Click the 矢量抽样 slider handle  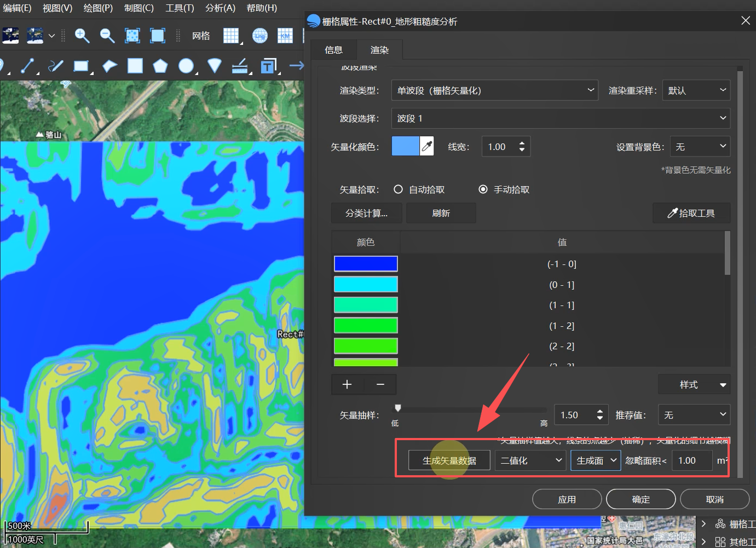pos(398,408)
